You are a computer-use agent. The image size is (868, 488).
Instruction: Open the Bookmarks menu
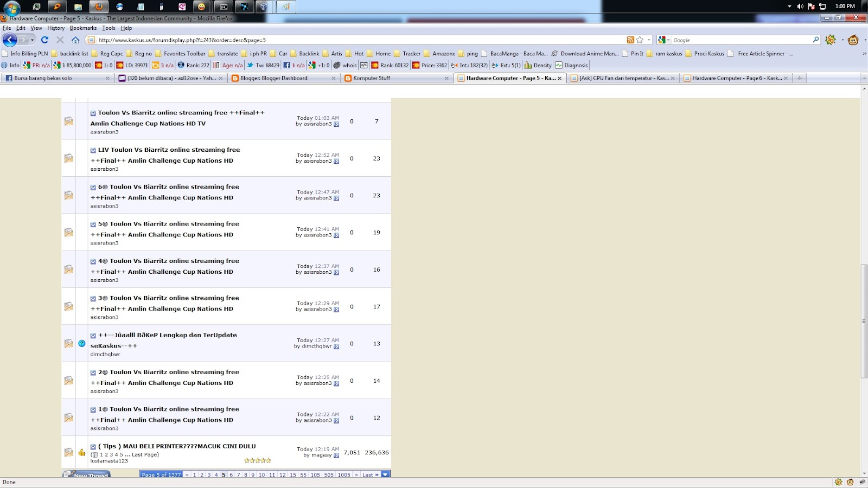[83, 28]
